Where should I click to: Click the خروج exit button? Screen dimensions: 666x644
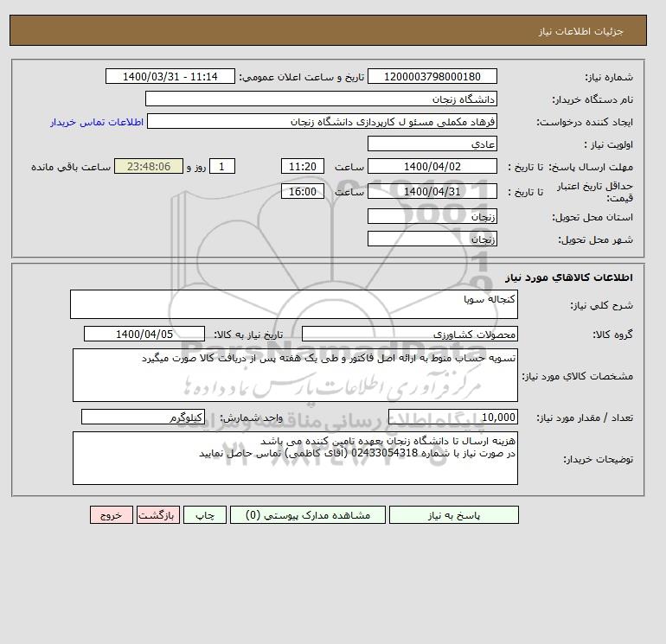click(112, 515)
